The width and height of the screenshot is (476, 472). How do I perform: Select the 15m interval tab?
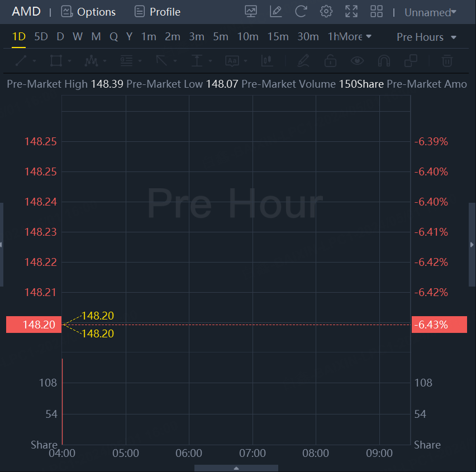tap(278, 37)
